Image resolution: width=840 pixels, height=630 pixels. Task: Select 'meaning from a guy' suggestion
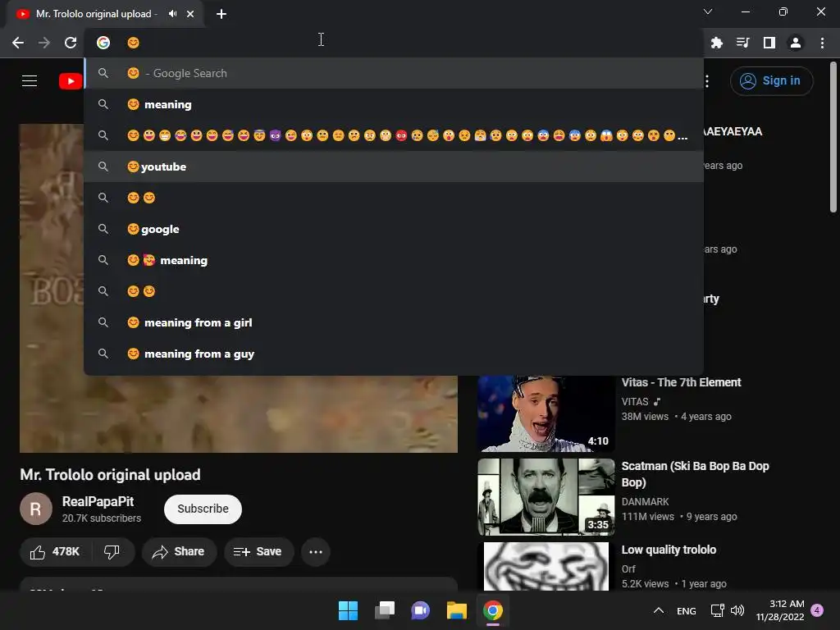[x=394, y=354]
